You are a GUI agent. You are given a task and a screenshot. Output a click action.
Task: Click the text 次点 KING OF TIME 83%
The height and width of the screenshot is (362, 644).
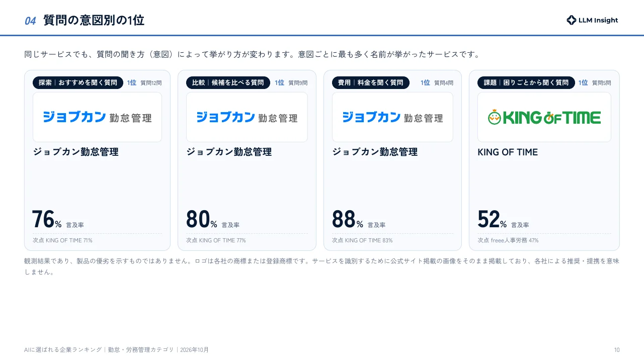pos(362,240)
